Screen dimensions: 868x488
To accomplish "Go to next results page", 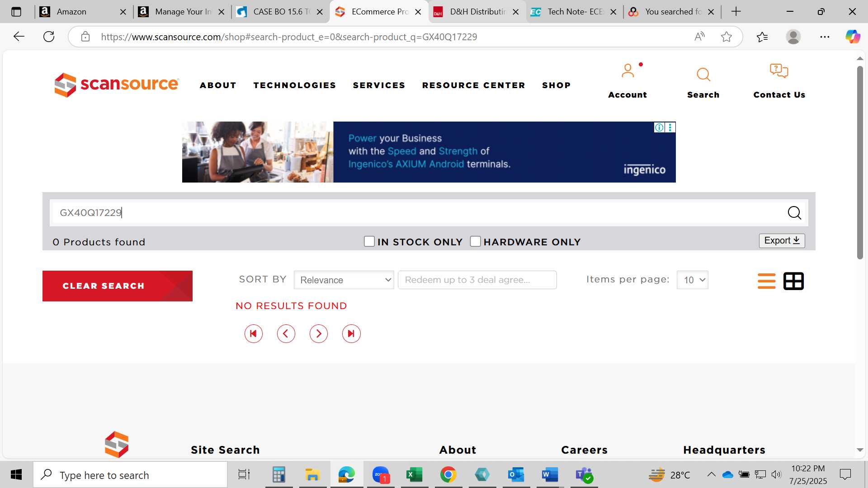I will [x=319, y=334].
